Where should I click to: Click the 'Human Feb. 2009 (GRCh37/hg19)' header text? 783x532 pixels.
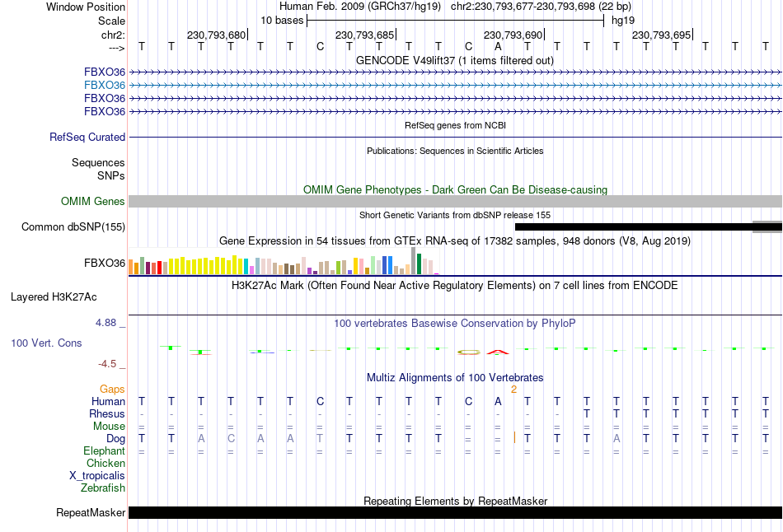360,7
